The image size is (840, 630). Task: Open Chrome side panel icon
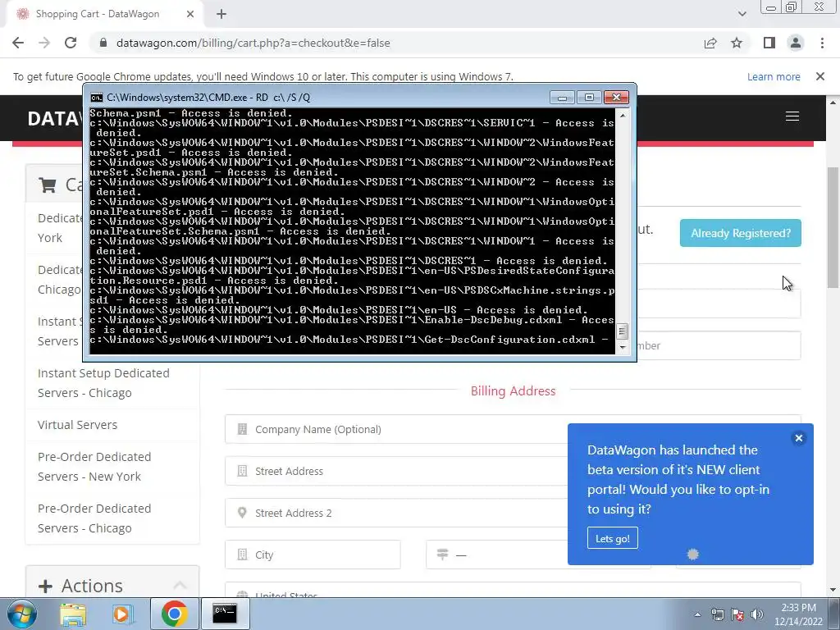point(769,43)
